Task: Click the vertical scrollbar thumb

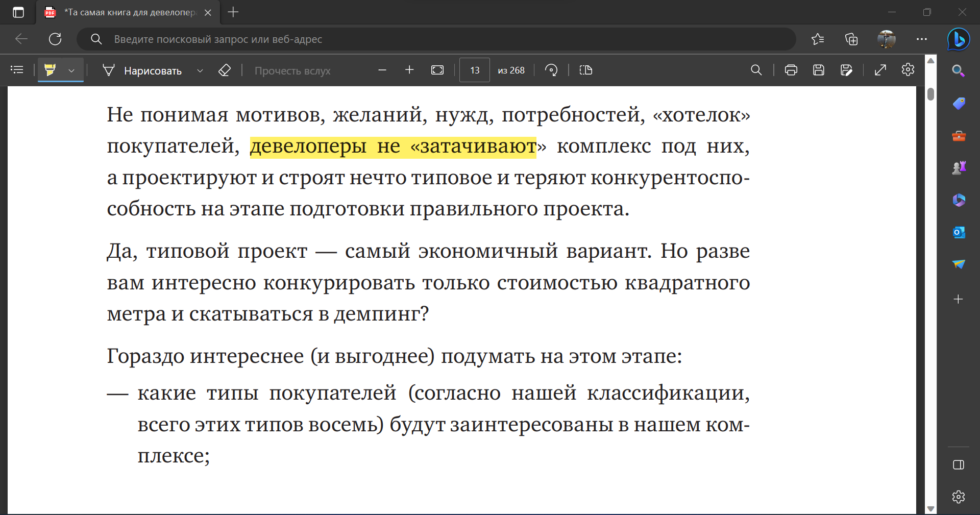Action: (x=930, y=94)
